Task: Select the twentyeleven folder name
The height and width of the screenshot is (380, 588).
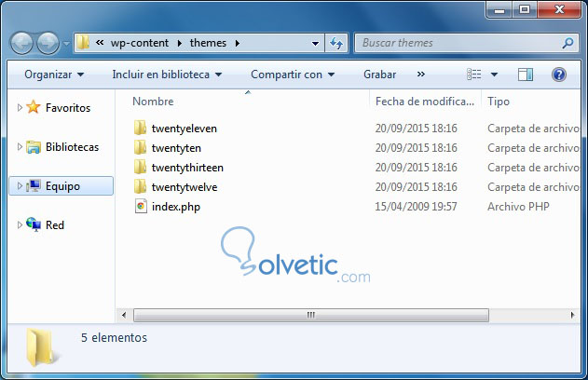Action: tap(185, 129)
